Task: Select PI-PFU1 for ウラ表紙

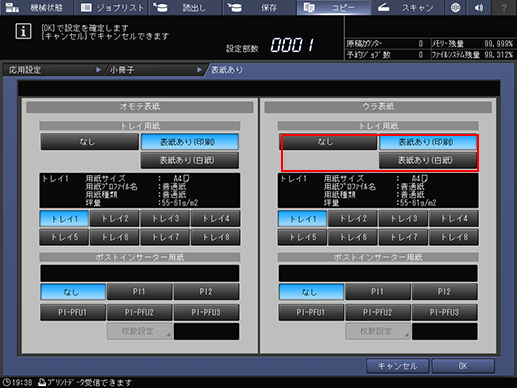Action: (x=311, y=312)
